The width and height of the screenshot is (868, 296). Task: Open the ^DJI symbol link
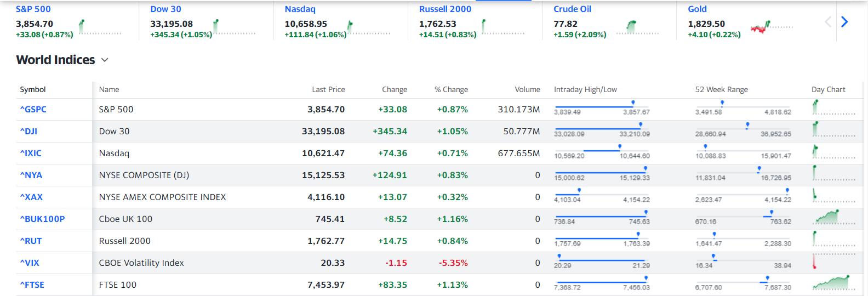pyautogui.click(x=29, y=131)
